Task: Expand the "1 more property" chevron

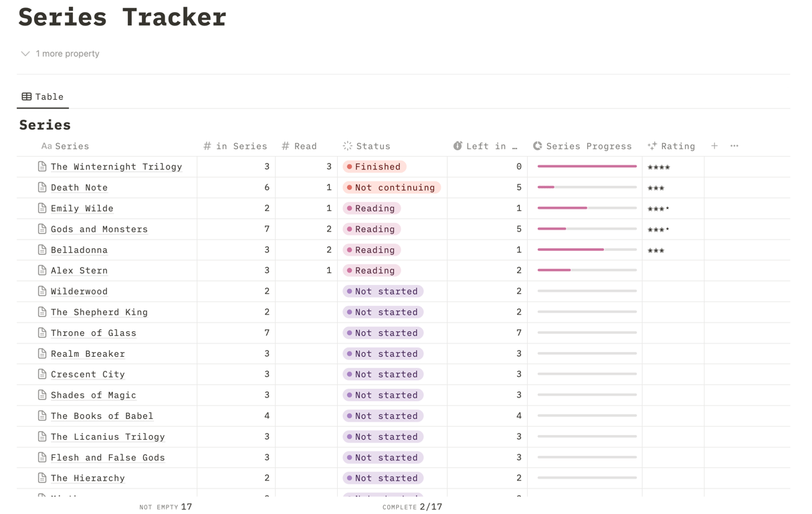Action: point(25,54)
